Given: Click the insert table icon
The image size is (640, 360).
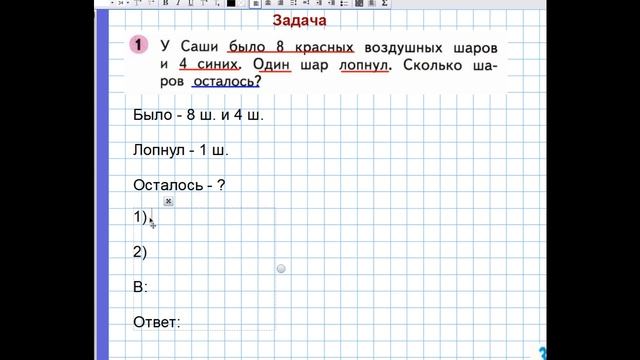Looking at the screenshot, I should coord(359,3).
